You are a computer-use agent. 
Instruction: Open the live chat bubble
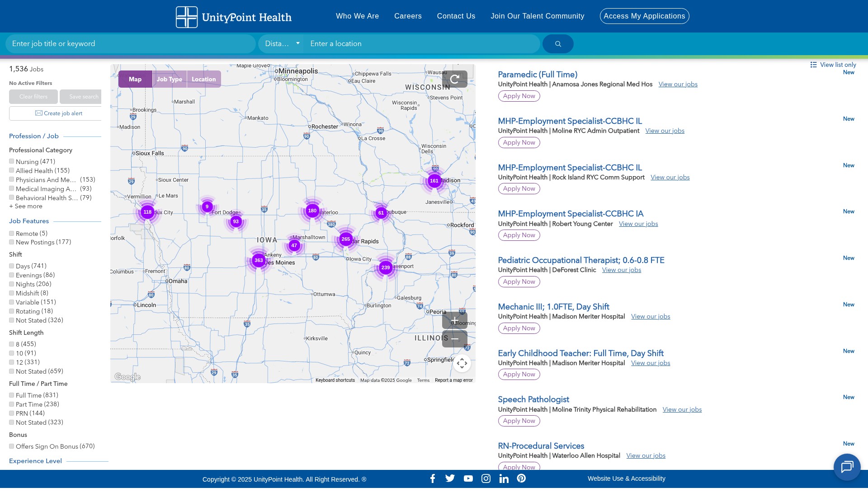point(847,467)
